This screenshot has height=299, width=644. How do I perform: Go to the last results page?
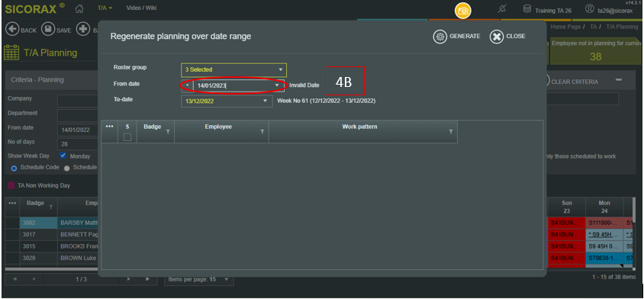tap(147, 279)
